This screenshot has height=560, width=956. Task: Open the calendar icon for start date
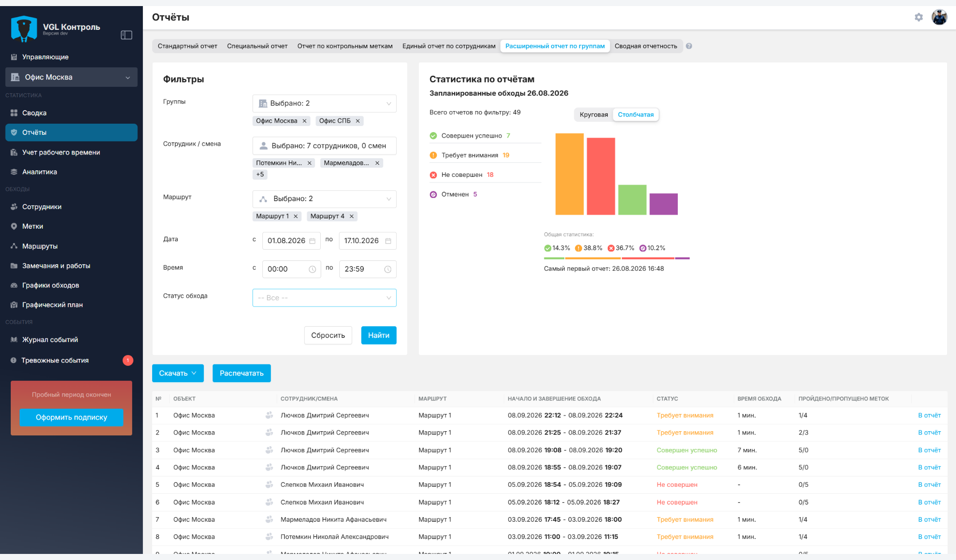[x=312, y=241]
